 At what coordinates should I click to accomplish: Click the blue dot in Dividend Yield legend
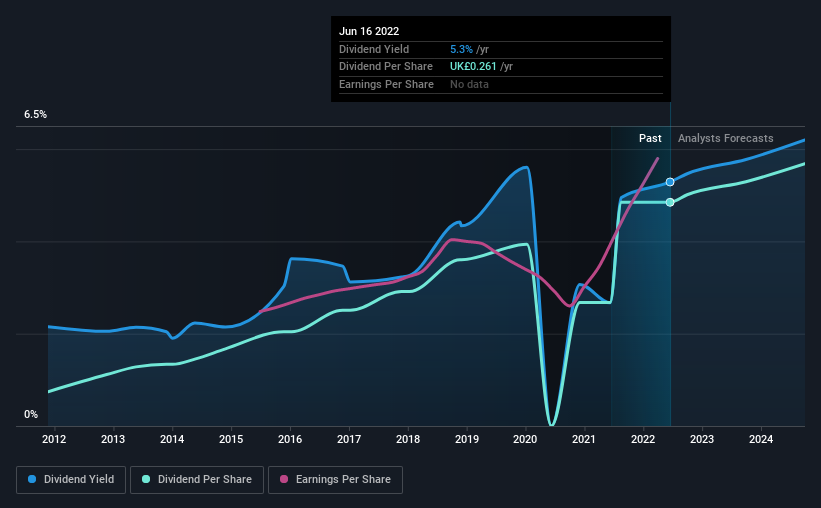click(x=32, y=479)
